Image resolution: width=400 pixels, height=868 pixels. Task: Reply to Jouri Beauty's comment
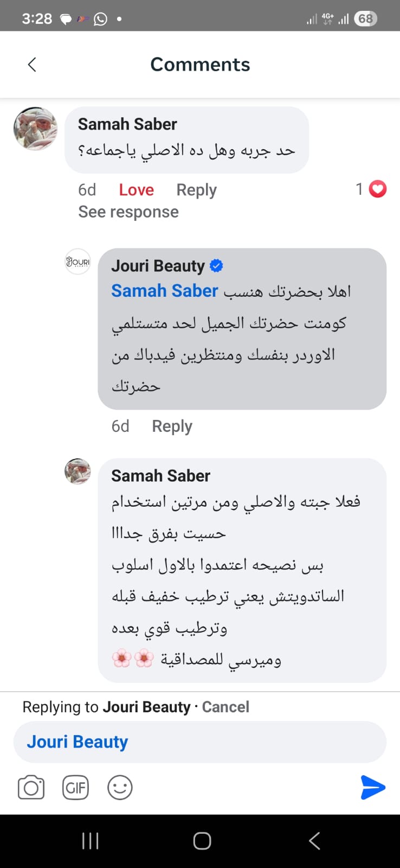coord(172,426)
